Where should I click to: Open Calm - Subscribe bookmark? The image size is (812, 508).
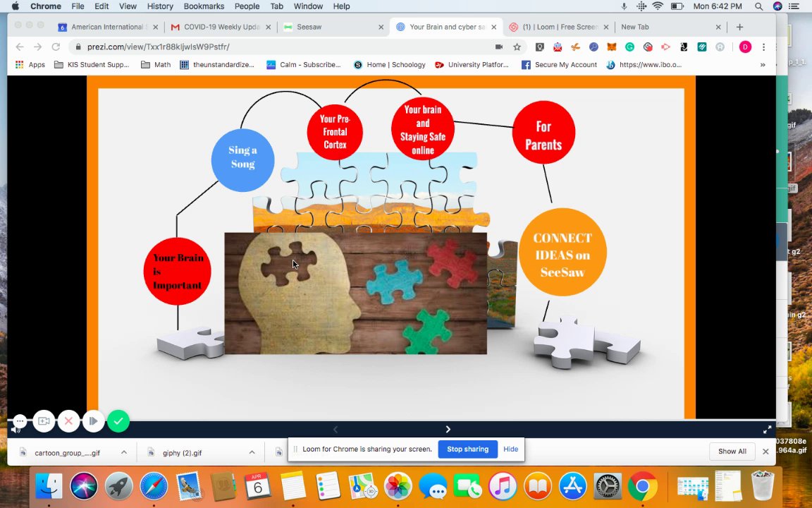(x=304, y=65)
